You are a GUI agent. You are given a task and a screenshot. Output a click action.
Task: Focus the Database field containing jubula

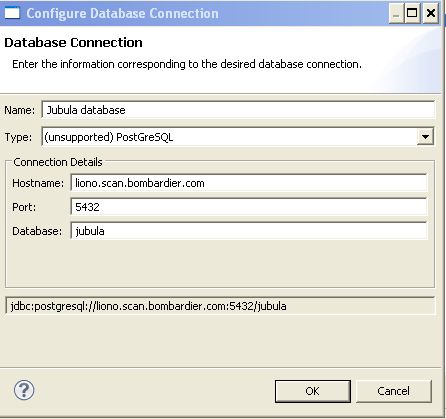coord(249,231)
